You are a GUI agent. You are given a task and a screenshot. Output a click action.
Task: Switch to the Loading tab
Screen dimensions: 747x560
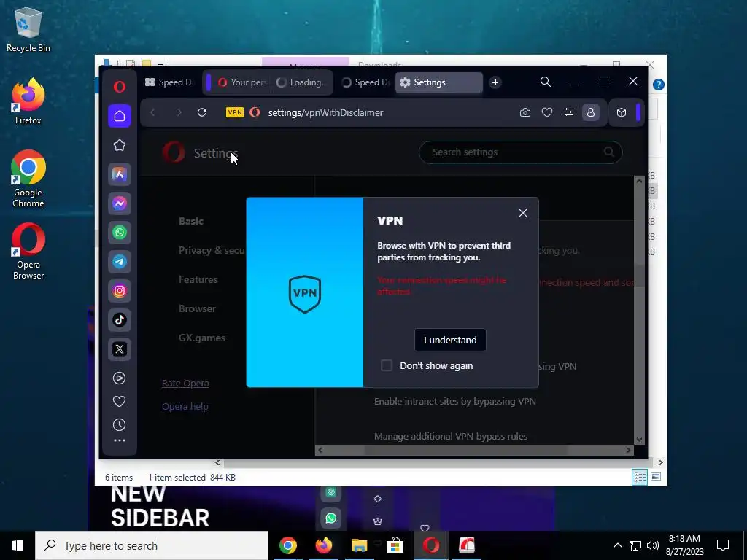click(x=300, y=82)
